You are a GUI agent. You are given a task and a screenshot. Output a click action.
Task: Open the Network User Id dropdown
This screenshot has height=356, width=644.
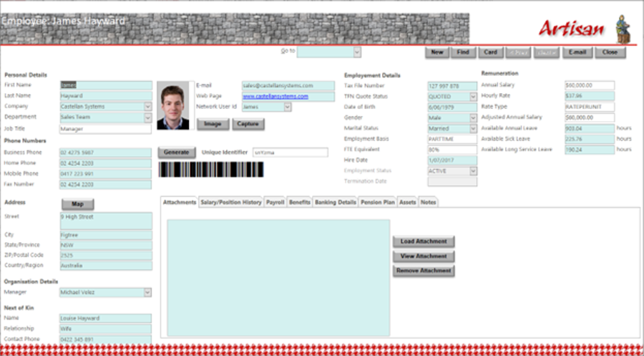coord(288,107)
